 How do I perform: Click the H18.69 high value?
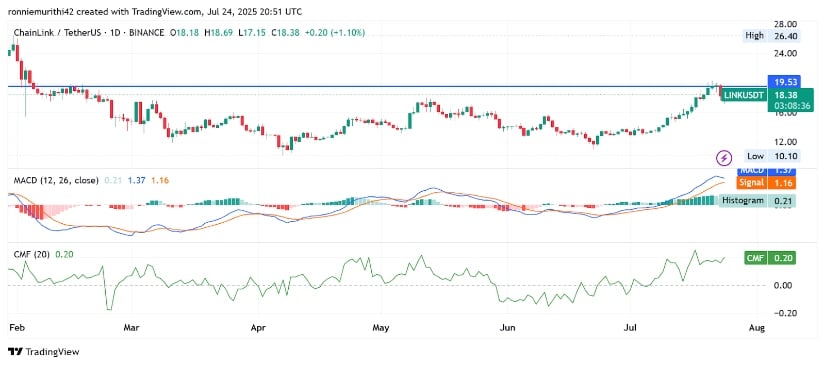[x=219, y=33]
